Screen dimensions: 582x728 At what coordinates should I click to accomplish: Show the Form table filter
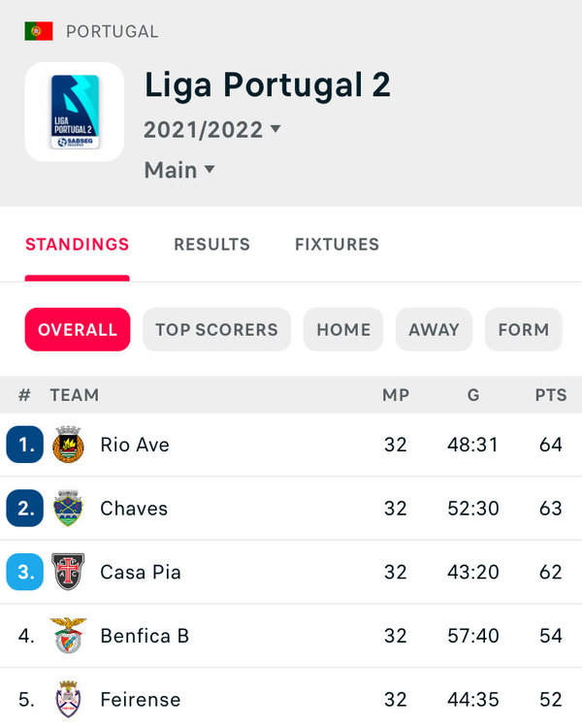(524, 330)
